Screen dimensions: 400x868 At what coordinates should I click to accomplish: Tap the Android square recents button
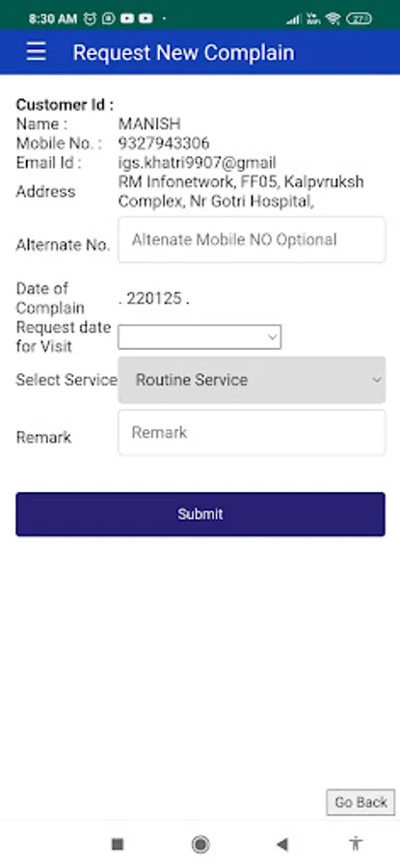[x=118, y=844]
